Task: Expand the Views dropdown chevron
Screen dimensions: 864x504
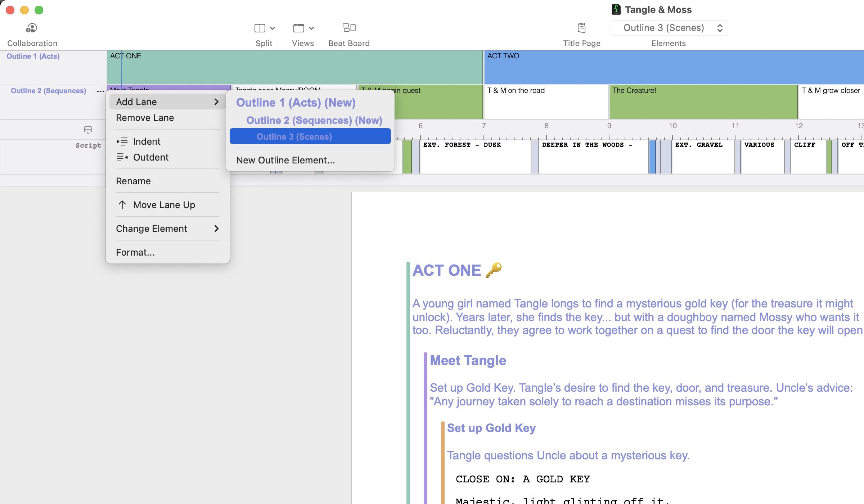Action: pos(311,28)
